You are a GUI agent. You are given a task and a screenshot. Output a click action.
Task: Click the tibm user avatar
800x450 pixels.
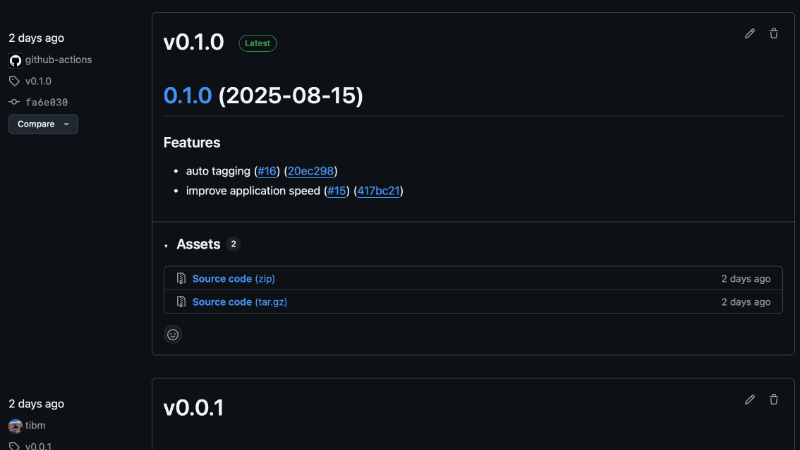pyautogui.click(x=15, y=425)
